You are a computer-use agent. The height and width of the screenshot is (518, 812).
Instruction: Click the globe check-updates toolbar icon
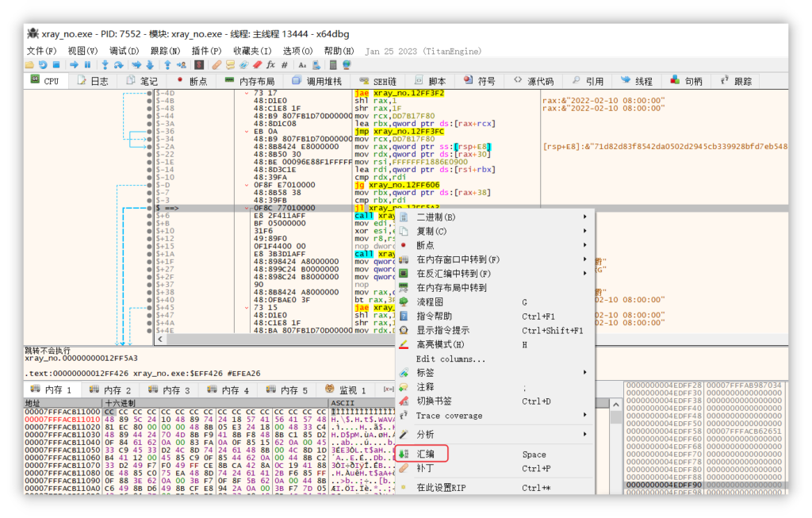coord(347,65)
